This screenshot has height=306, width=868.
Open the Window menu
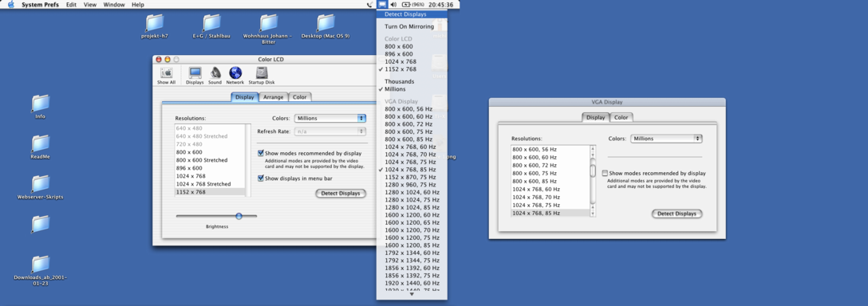coord(114,5)
